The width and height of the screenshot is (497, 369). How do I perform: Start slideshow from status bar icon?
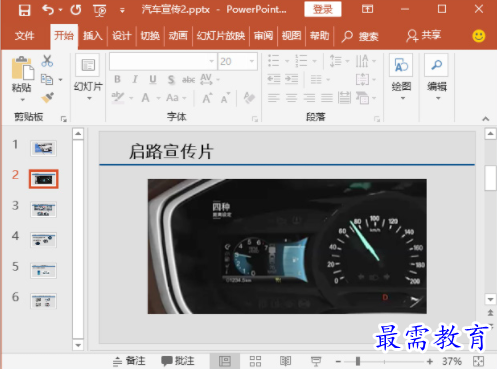tap(316, 361)
